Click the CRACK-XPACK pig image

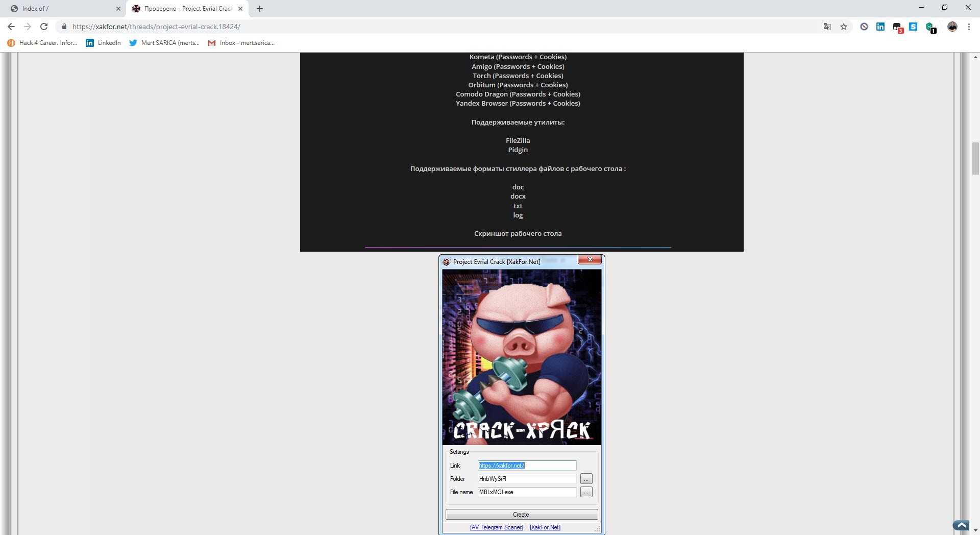click(x=522, y=357)
